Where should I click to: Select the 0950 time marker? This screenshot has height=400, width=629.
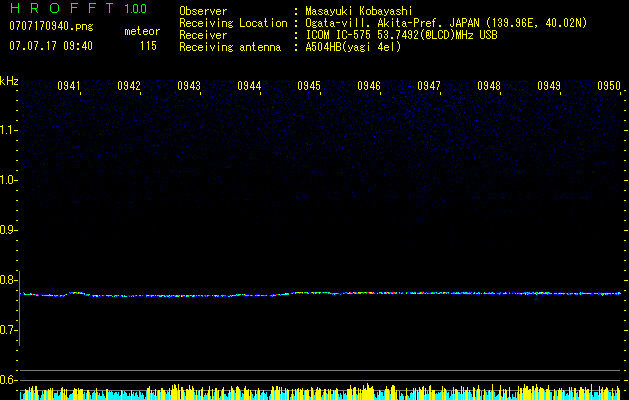(609, 86)
